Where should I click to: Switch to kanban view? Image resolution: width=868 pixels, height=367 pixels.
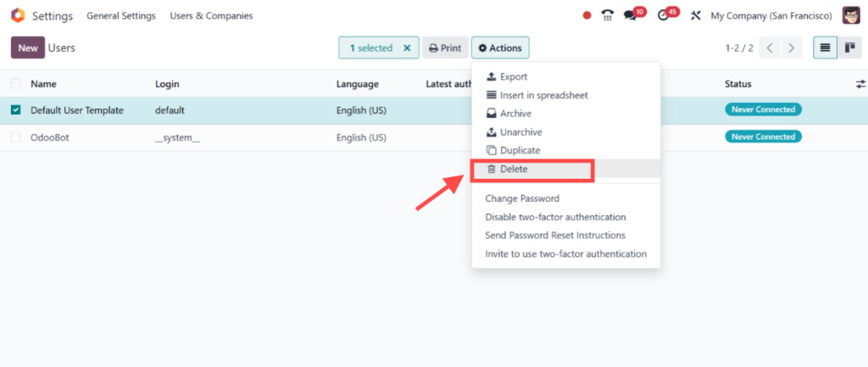click(849, 48)
